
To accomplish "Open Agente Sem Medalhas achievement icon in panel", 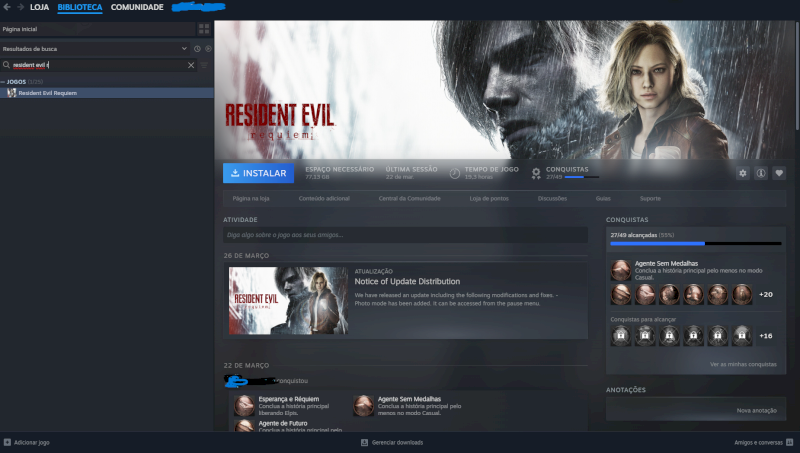I will (621, 270).
